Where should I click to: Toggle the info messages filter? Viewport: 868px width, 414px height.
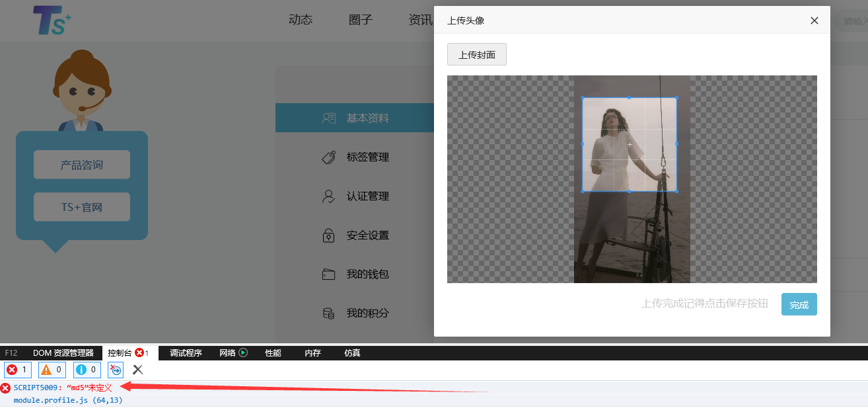pyautogui.click(x=86, y=370)
